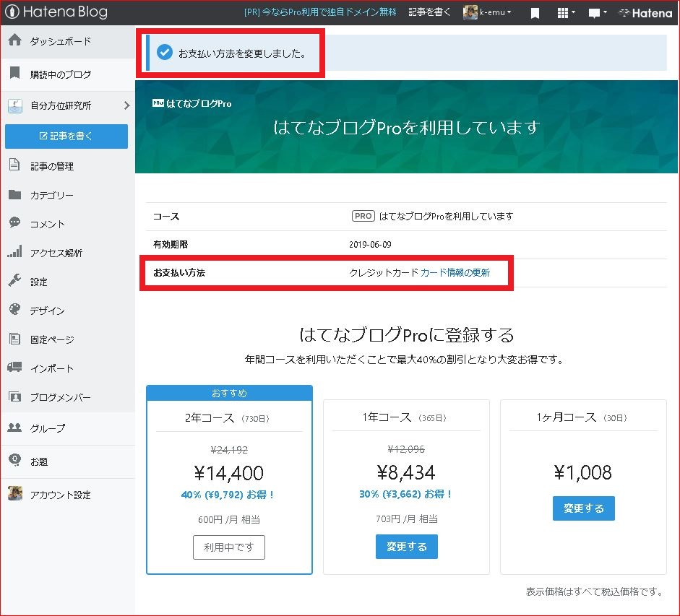The height and width of the screenshot is (616, 680).
Task: Click the お題 lightbulb icon
Action: pos(14,460)
